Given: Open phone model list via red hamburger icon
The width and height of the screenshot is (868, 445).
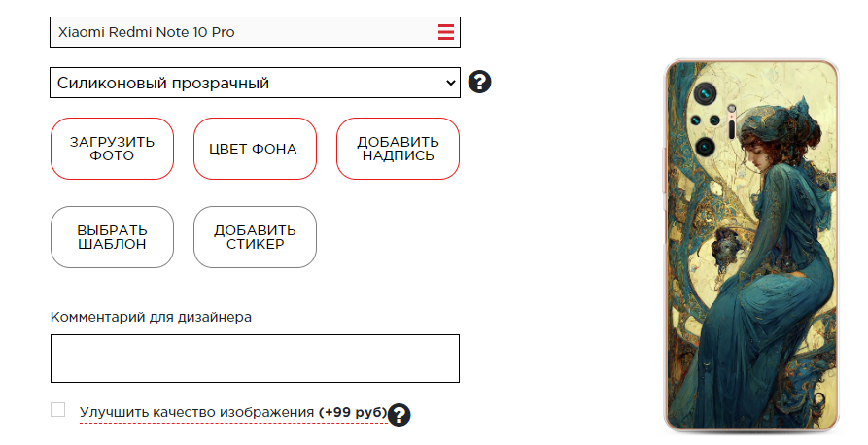Looking at the screenshot, I should tap(446, 32).
